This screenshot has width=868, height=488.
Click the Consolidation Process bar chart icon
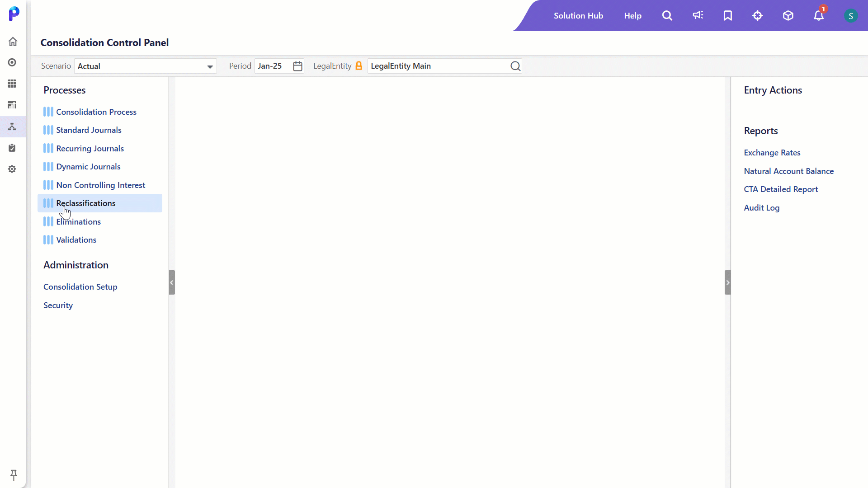(48, 112)
